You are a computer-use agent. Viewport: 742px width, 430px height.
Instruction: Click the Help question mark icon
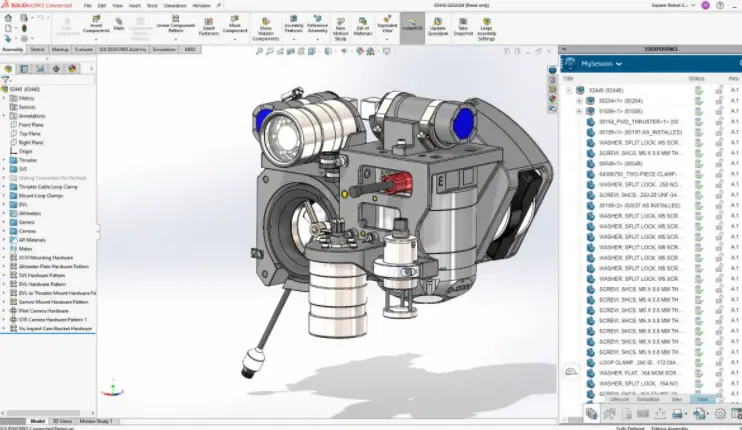[x=720, y=5]
